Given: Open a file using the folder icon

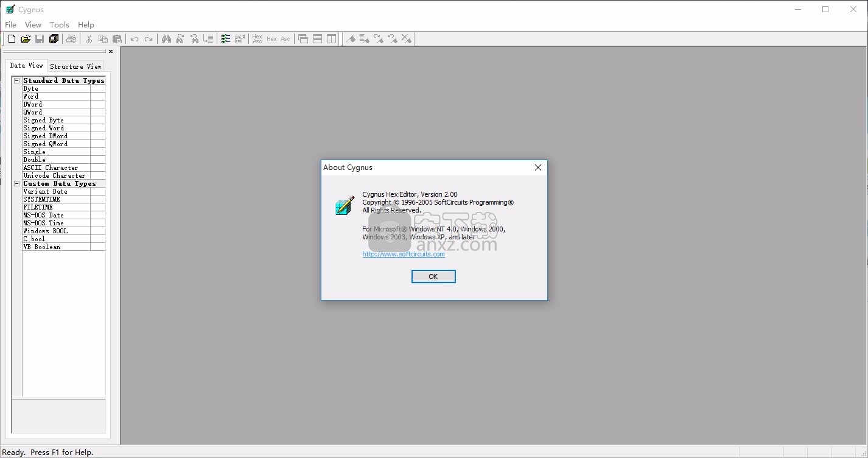Looking at the screenshot, I should tap(26, 39).
